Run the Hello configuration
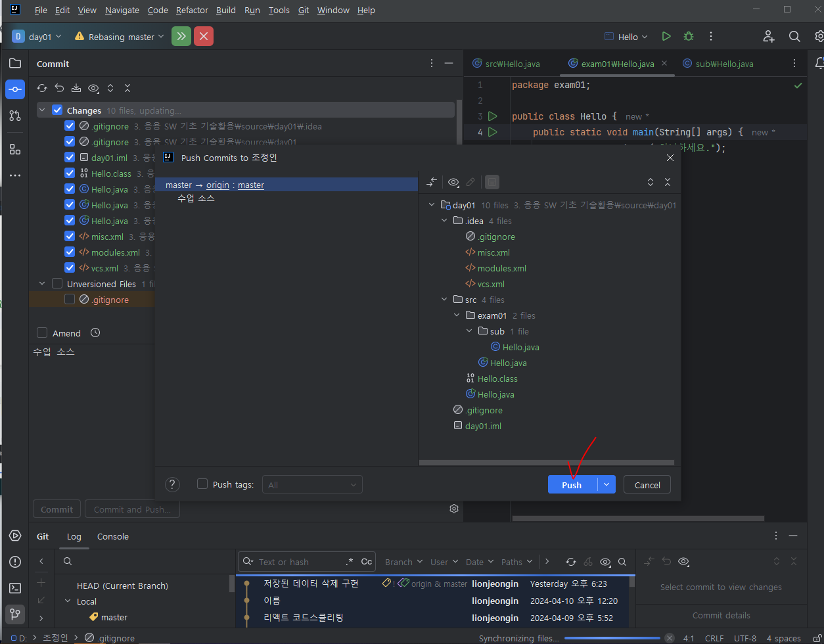824x644 pixels. click(x=666, y=37)
